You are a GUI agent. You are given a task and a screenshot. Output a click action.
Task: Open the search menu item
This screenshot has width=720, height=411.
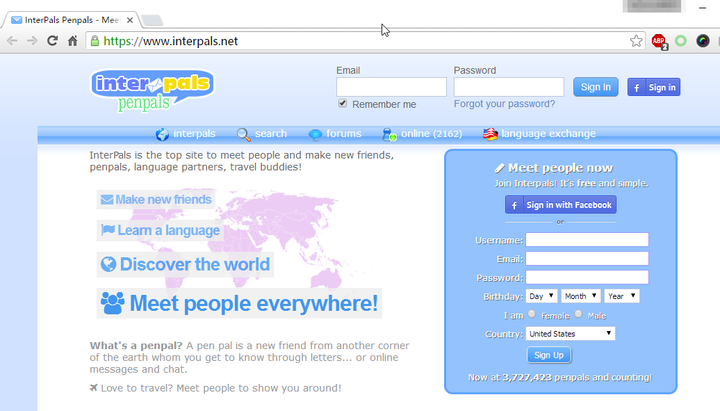(x=262, y=134)
